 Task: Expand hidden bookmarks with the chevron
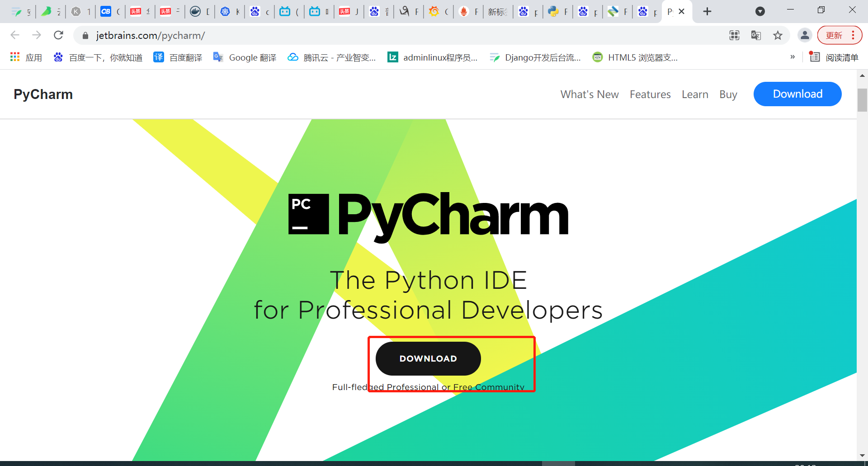[793, 57]
